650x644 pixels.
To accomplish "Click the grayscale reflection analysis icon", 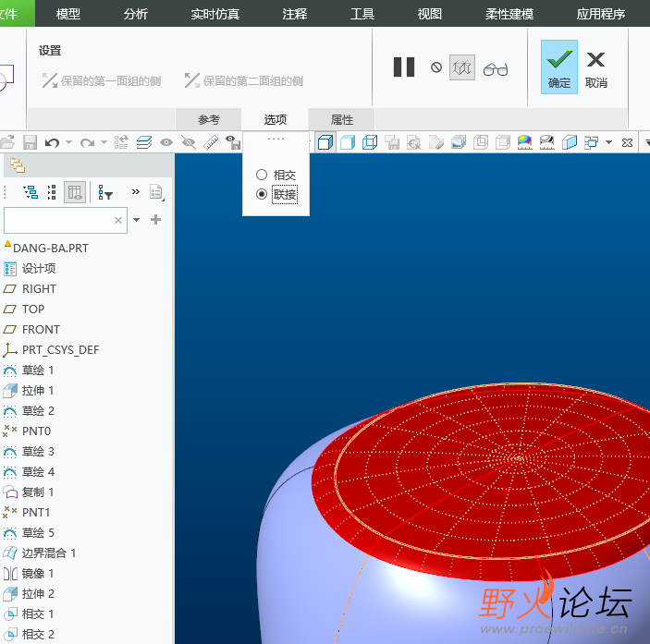I will (x=546, y=142).
